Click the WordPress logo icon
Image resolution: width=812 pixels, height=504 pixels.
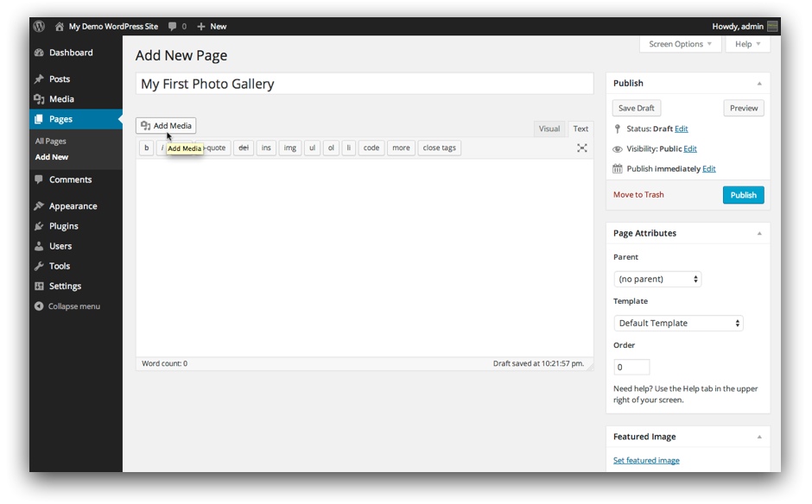(40, 27)
